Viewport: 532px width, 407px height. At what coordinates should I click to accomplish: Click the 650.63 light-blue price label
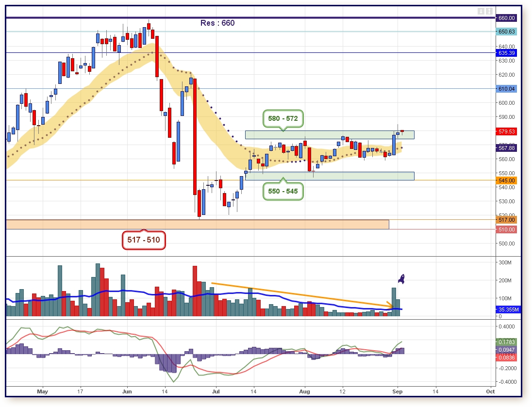point(506,32)
